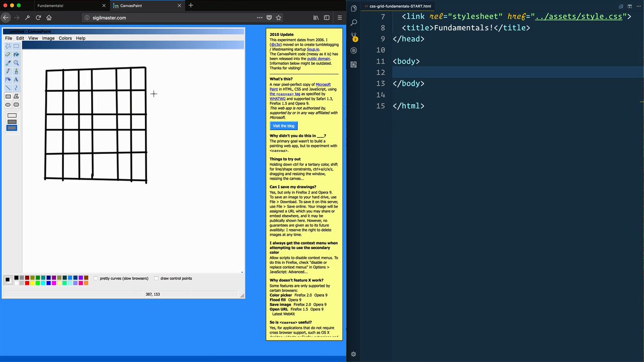Pick the Fill With Color bucket tool
Screen dimensions: 644x362
16,54
